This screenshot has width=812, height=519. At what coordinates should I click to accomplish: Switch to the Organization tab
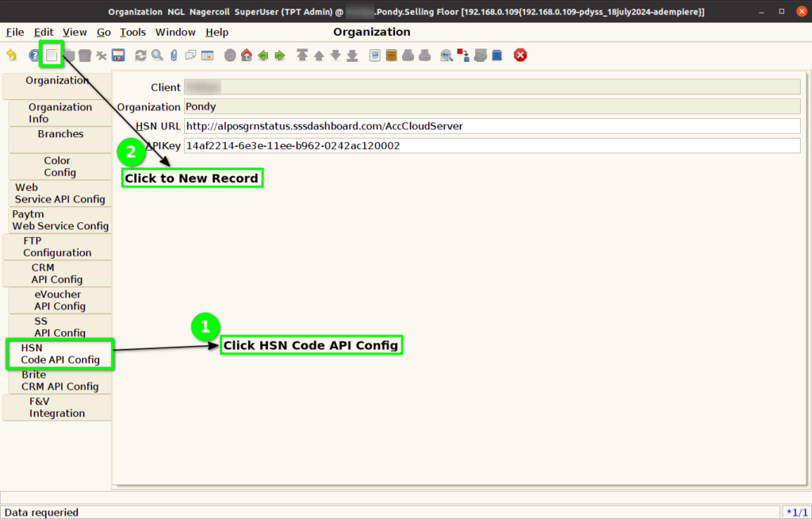pyautogui.click(x=57, y=86)
